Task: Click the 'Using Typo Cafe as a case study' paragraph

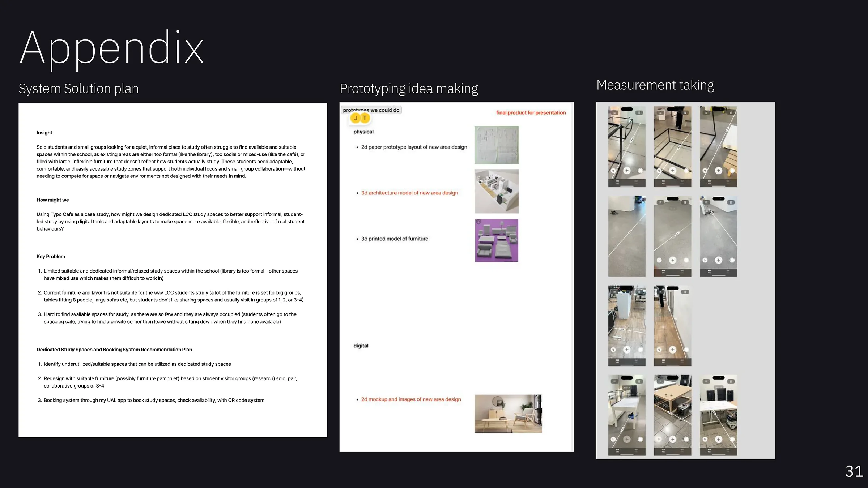Action: pyautogui.click(x=171, y=222)
